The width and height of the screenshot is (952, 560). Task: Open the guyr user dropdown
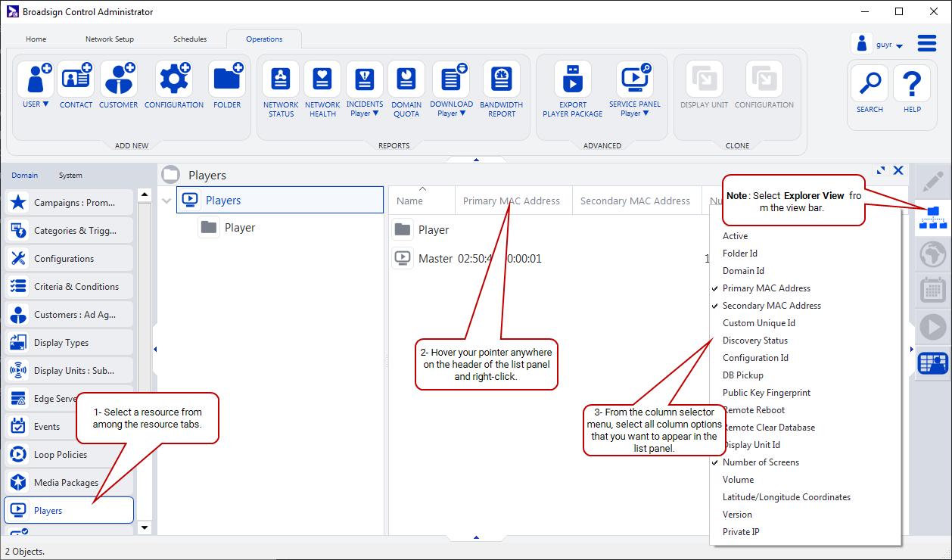(x=888, y=45)
